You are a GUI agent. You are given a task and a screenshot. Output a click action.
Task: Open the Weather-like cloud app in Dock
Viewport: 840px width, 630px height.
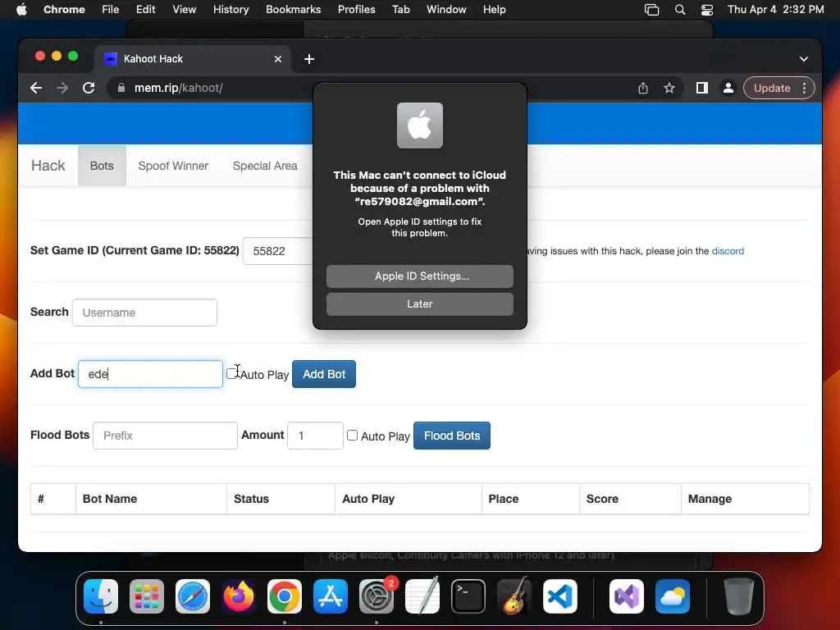pyautogui.click(x=673, y=596)
